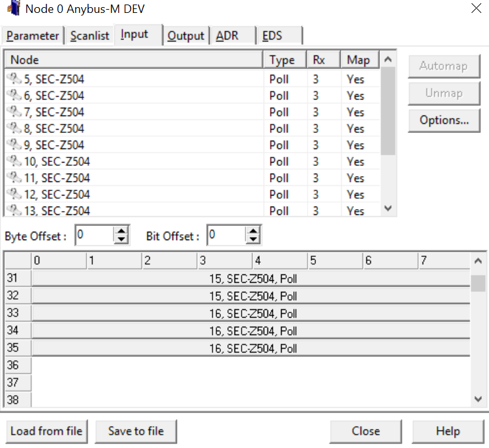Select row 31 mapping 15, SEC-Z504, Poll
This screenshot has width=489, height=448.
tap(251, 278)
